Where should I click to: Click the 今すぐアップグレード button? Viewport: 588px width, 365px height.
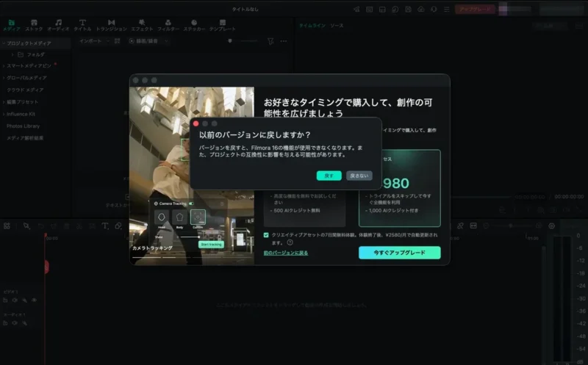(399, 253)
